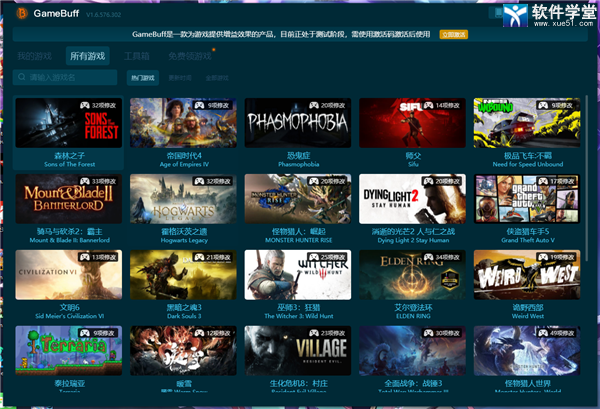Click the 帝国时代4 game title

click(184, 156)
